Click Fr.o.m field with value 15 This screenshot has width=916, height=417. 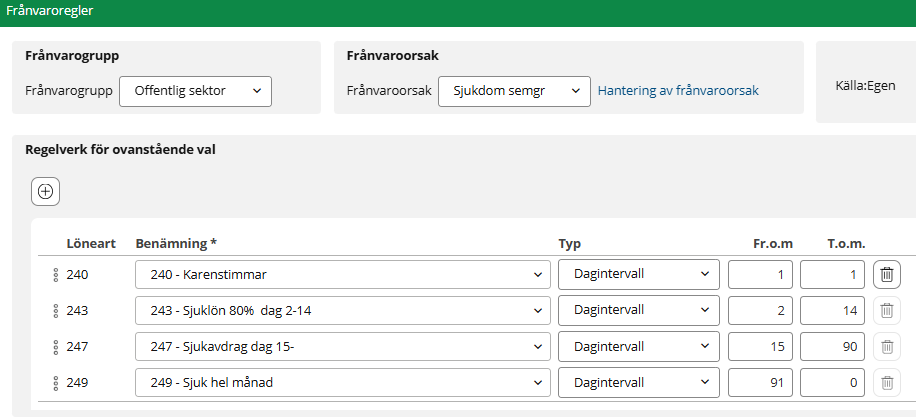(760, 347)
